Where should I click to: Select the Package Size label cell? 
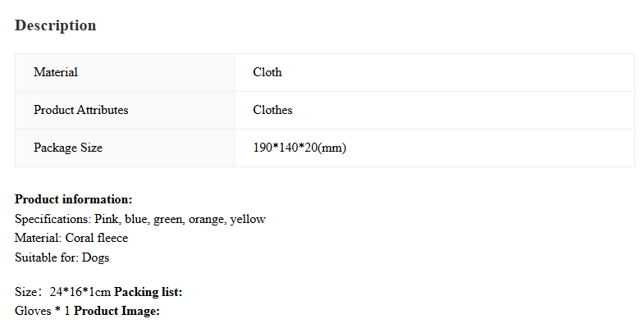point(125,148)
